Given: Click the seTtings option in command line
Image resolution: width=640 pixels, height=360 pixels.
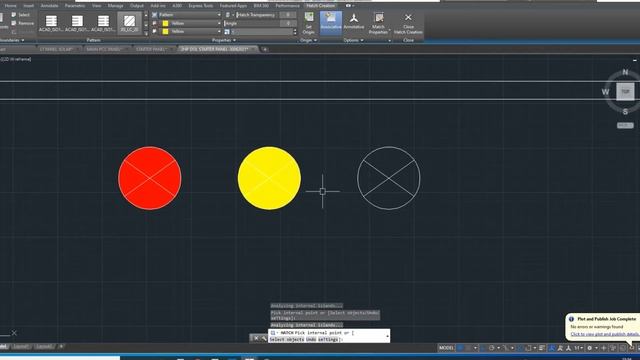Looking at the screenshot, I should [328, 340].
